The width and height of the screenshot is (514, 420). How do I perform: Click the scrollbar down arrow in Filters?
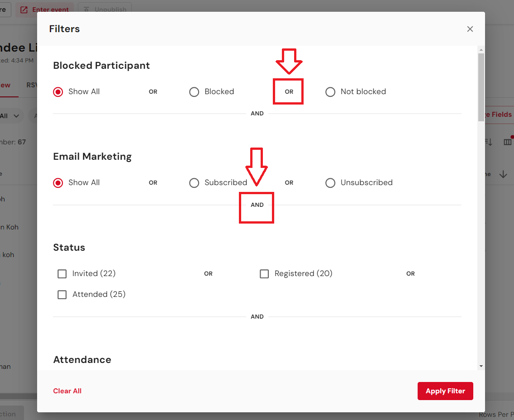(481, 366)
